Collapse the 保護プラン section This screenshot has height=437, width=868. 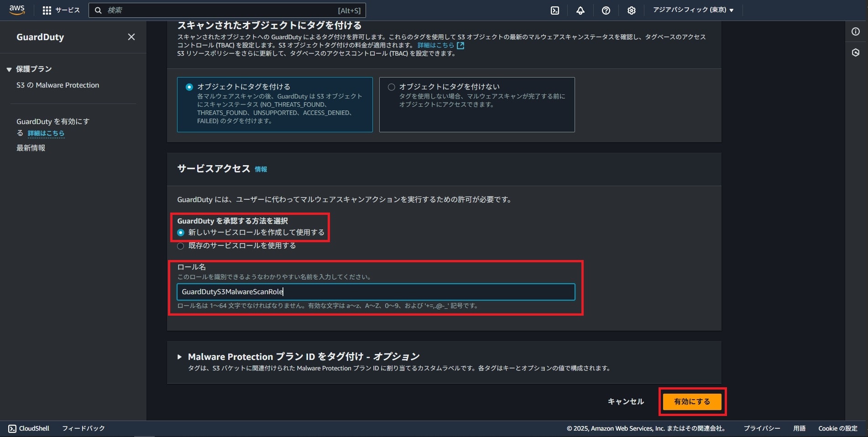point(8,69)
